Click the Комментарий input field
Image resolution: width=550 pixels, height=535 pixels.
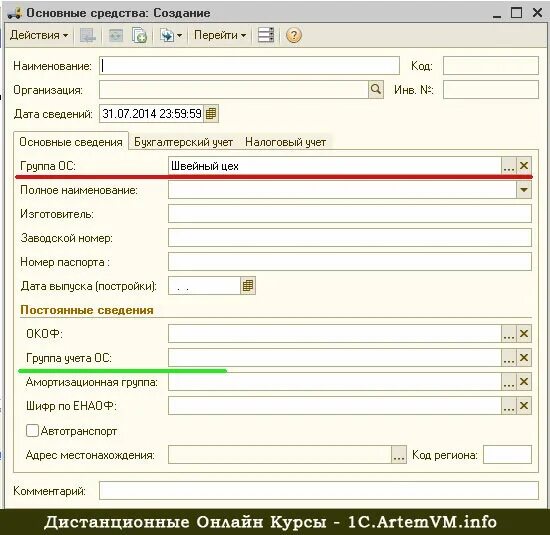(319, 490)
